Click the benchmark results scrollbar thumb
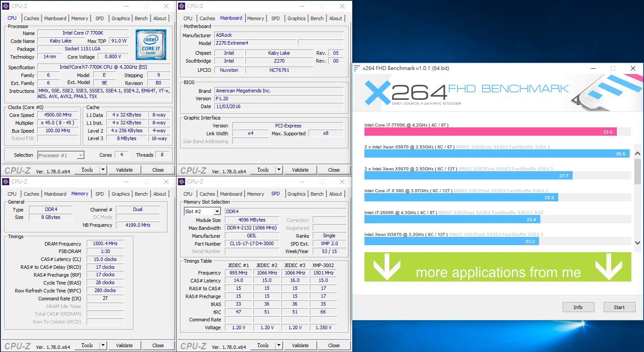The height and width of the screenshot is (352, 644). coord(637,172)
